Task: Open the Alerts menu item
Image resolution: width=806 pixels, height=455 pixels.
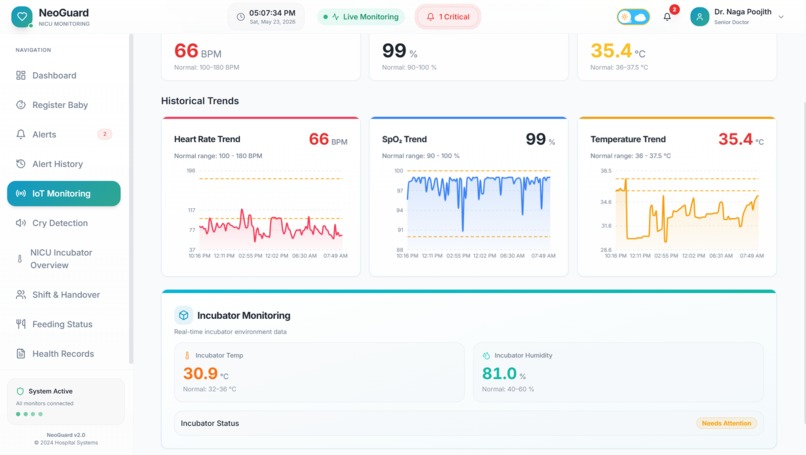Action: 64,135
